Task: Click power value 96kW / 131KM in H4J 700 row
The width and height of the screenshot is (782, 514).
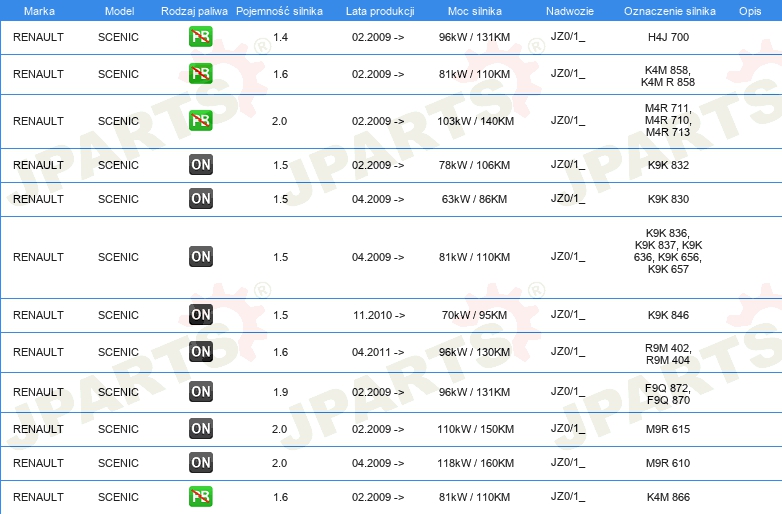Action: (x=474, y=37)
